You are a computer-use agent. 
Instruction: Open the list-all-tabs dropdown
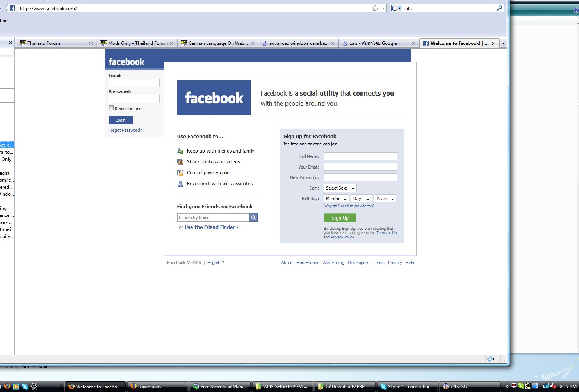(x=503, y=43)
